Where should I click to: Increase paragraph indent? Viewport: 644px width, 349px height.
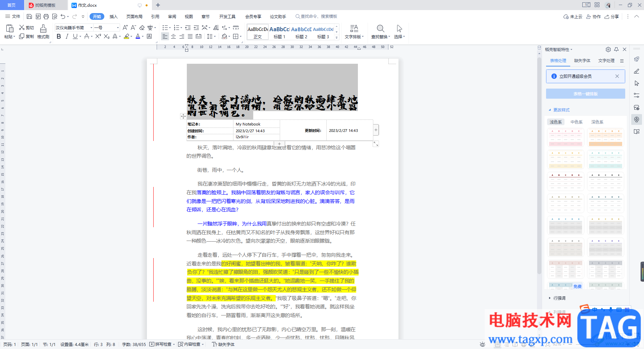coord(196,28)
